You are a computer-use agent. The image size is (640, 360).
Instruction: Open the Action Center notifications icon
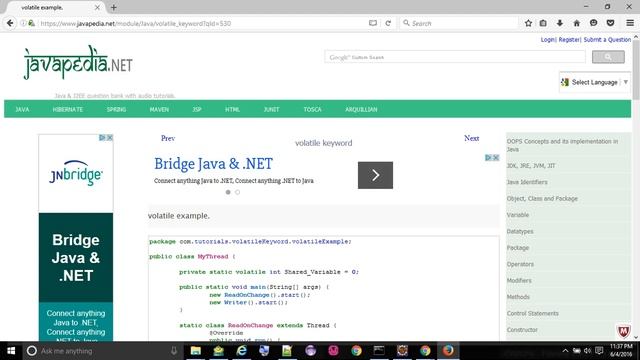point(599,351)
